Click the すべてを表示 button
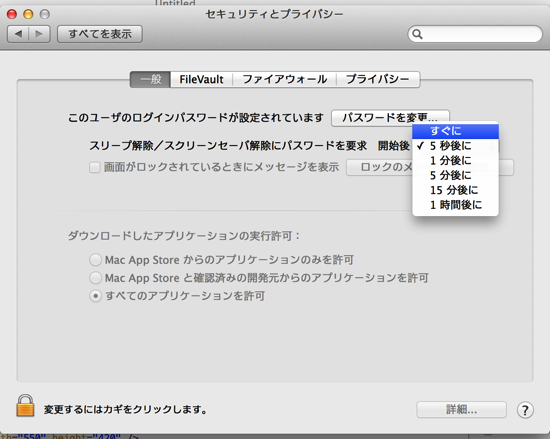 [100, 34]
